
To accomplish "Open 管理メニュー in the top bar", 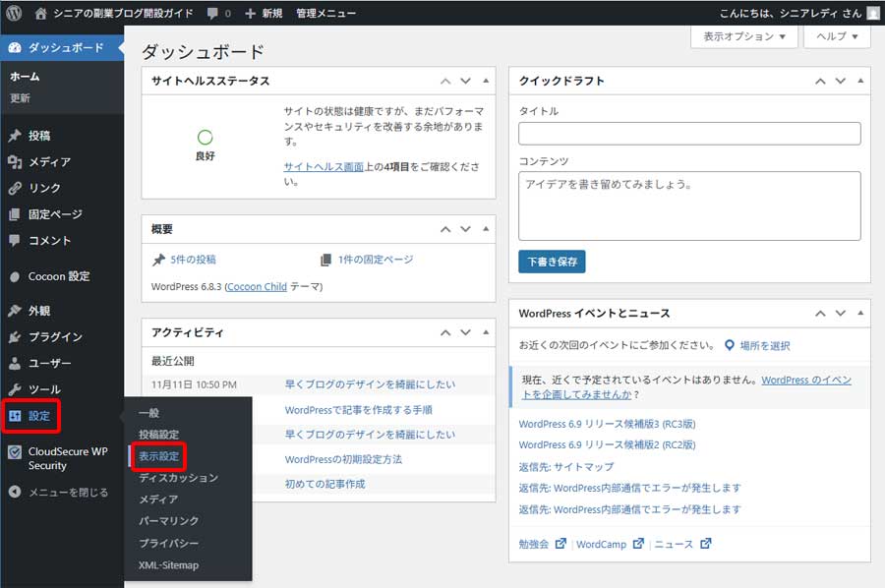I will click(x=328, y=13).
